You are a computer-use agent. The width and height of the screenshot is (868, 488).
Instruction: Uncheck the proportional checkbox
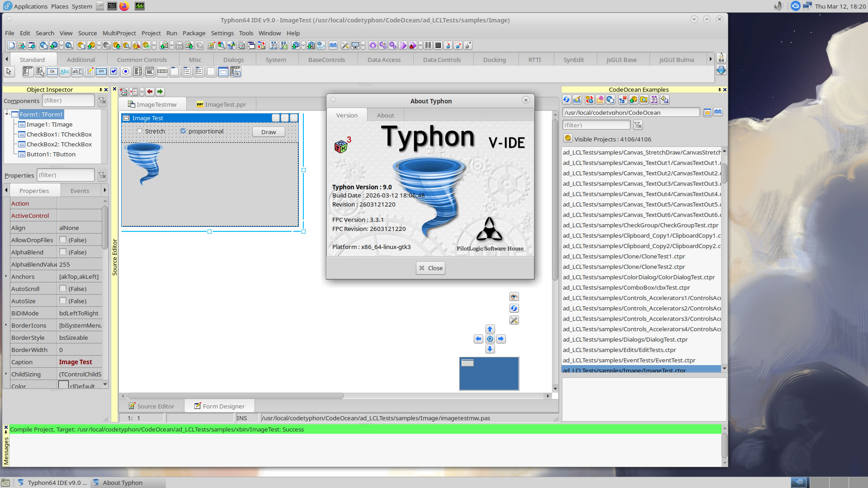tap(183, 131)
